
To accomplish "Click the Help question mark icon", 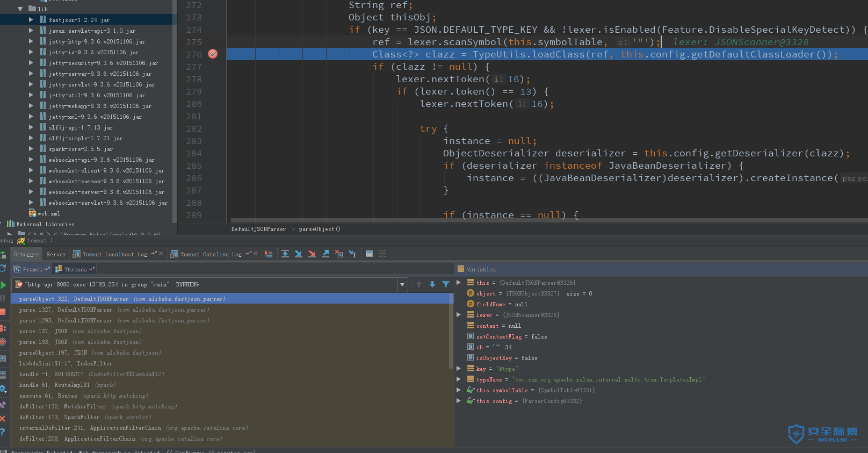I will click(x=3, y=432).
